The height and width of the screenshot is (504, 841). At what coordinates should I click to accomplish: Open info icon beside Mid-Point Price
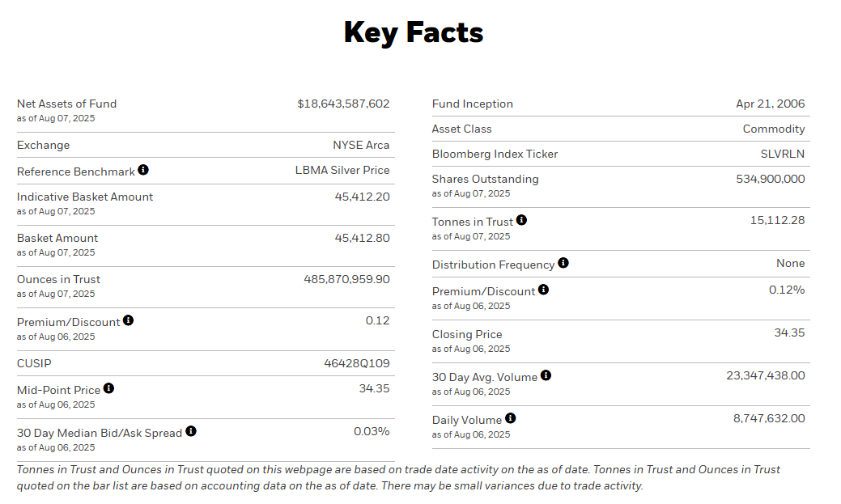click(x=109, y=388)
